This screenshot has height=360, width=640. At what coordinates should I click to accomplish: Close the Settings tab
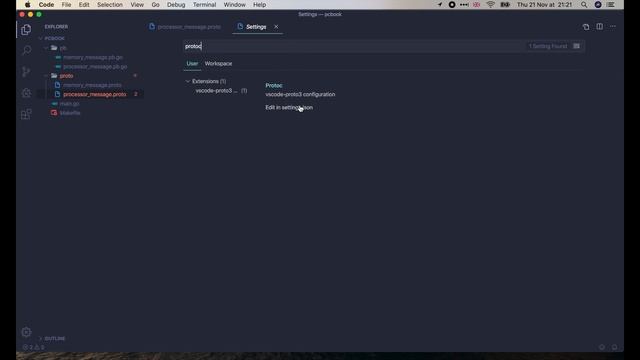pyautogui.click(x=276, y=27)
